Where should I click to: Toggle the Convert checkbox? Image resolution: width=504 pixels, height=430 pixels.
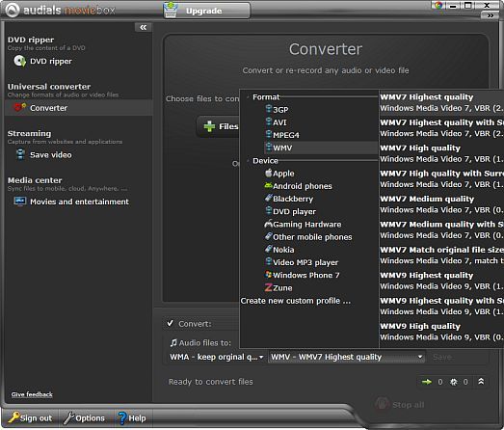(170, 323)
